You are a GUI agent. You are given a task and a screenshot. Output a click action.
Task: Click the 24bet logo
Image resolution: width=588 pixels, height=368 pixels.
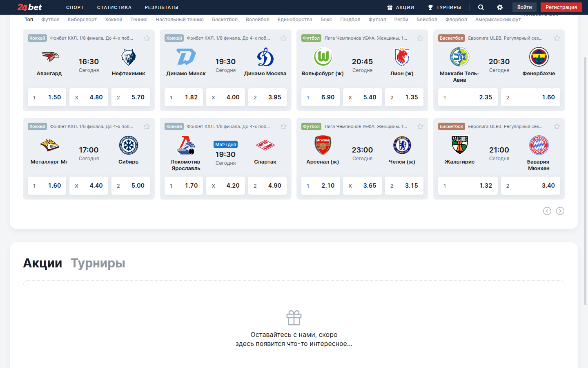click(x=29, y=7)
